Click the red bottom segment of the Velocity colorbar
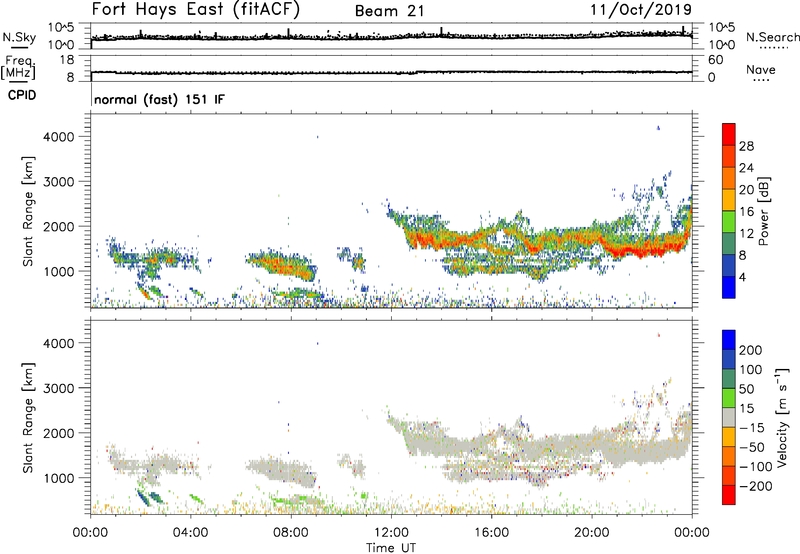 (x=729, y=495)
